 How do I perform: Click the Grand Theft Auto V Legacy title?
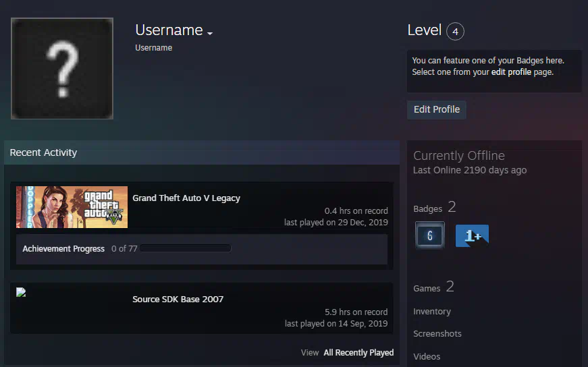[x=186, y=198]
